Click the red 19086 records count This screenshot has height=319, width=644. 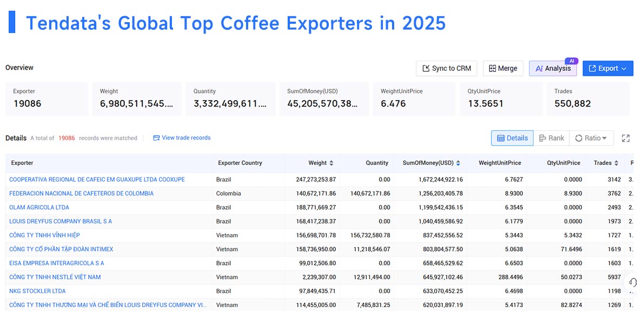coord(67,138)
